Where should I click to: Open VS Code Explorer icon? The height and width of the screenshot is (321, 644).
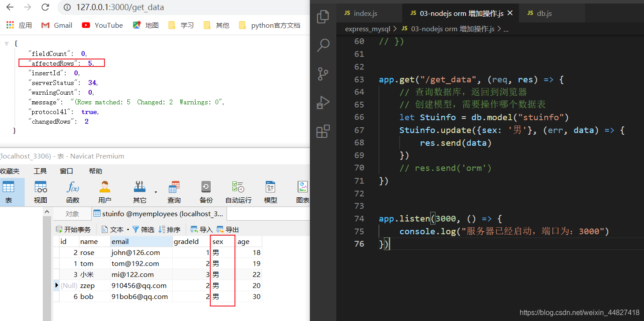323,17
